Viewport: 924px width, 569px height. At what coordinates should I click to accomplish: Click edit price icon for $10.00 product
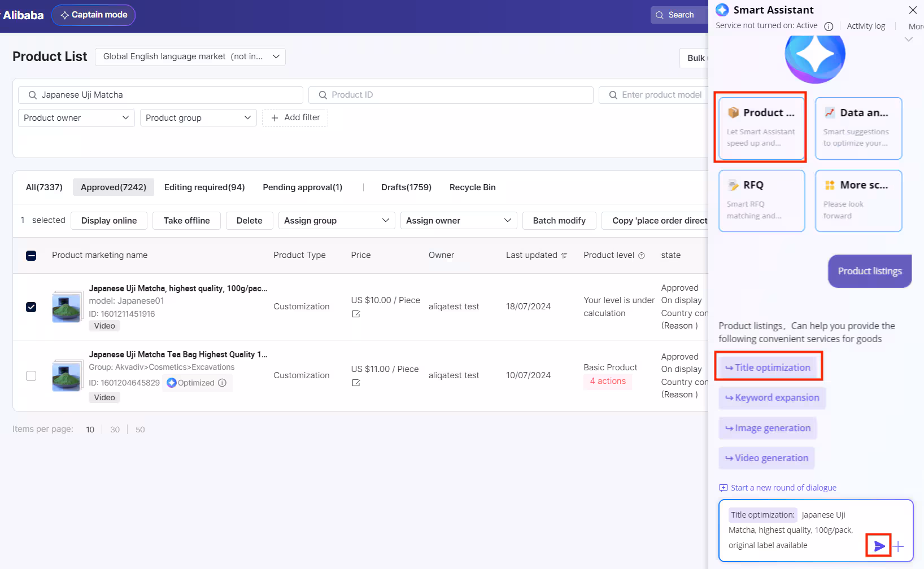[x=356, y=314]
